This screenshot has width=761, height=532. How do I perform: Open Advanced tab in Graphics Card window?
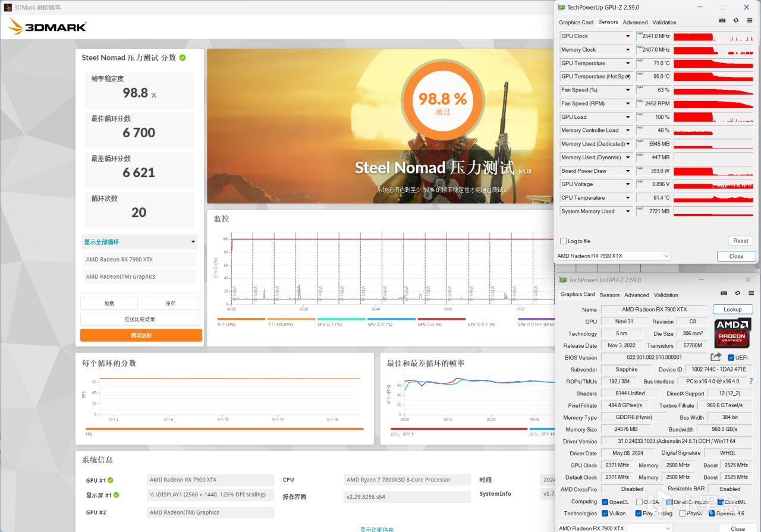(x=637, y=295)
